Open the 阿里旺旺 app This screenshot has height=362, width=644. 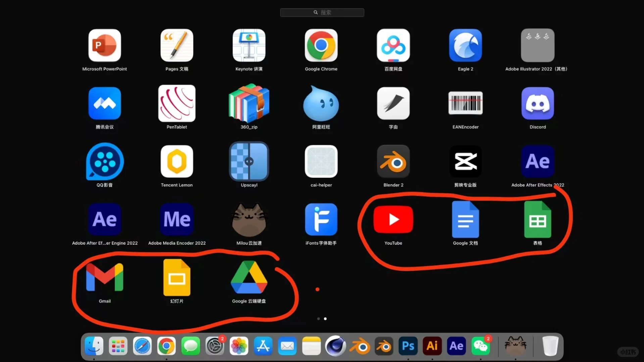click(x=321, y=104)
